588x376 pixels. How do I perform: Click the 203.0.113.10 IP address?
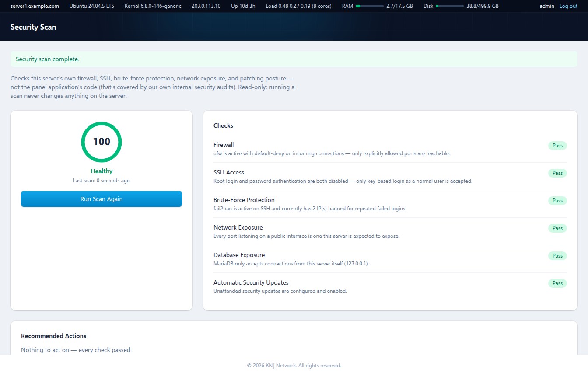pyautogui.click(x=206, y=6)
